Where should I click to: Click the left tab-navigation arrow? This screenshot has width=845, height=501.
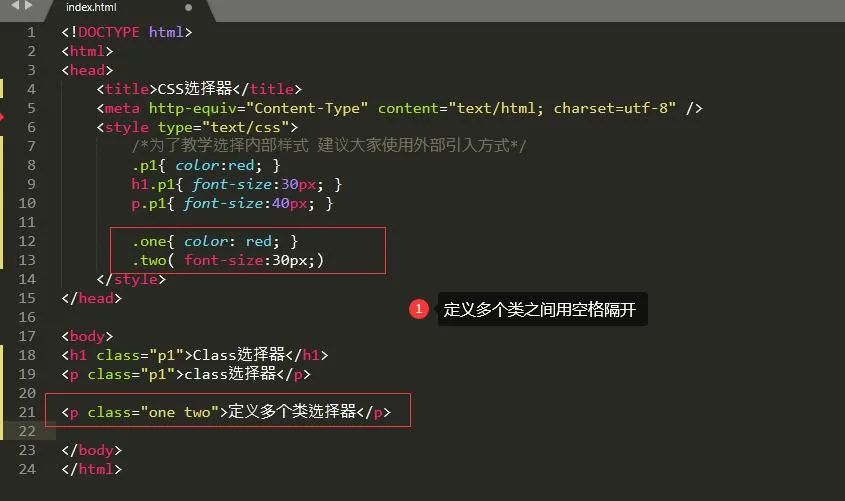(x=16, y=5)
